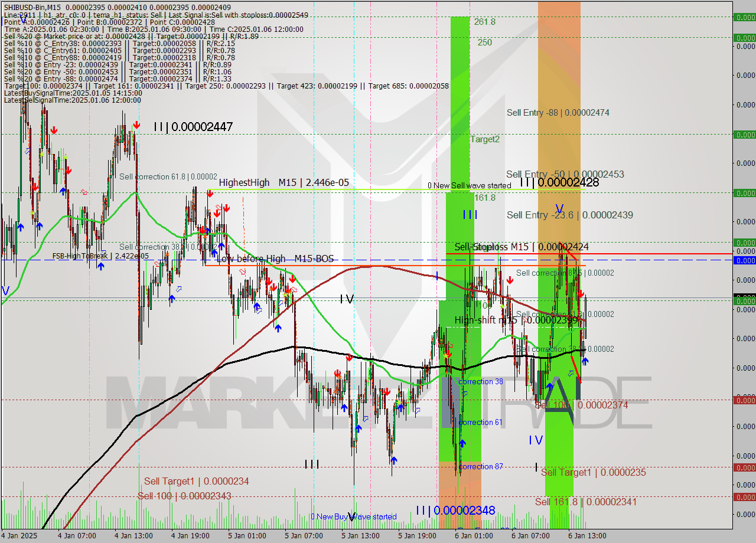The height and width of the screenshot is (543, 756).
Task: Click the 'HighestHigh M15 | 2.446e-05' label
Action: pyautogui.click(x=284, y=183)
